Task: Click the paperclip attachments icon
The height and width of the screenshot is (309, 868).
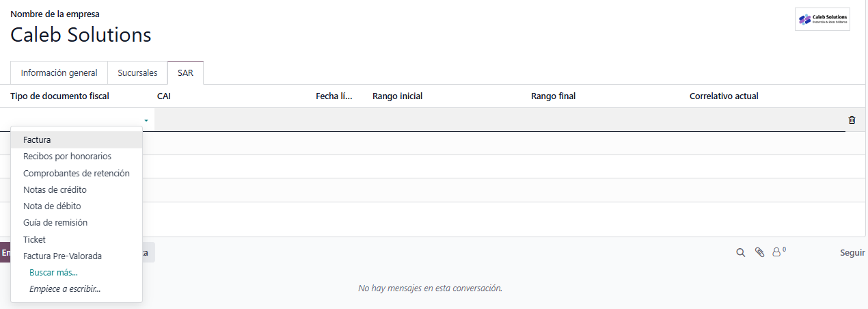Action: click(759, 252)
